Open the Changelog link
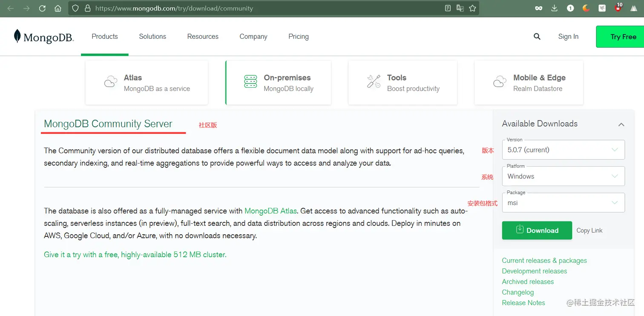The width and height of the screenshot is (644, 316). pos(517,292)
